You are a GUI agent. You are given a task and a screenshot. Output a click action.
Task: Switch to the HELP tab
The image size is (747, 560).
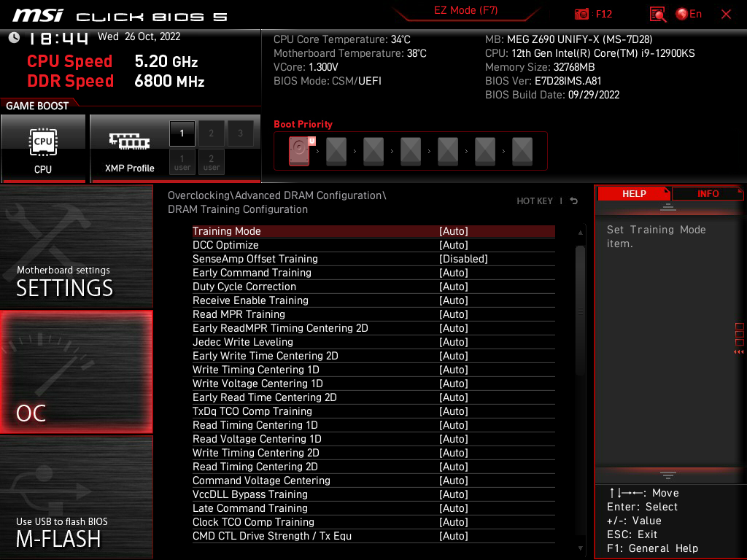click(634, 194)
